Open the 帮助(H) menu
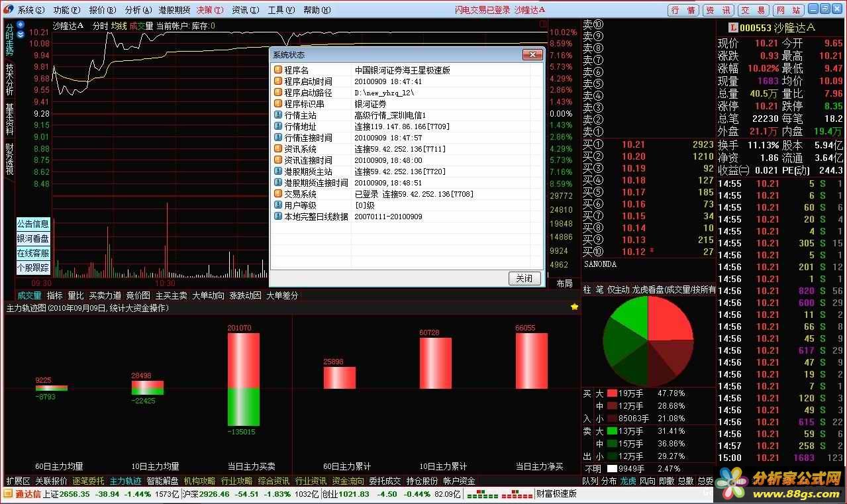The image size is (847, 504). click(x=317, y=10)
